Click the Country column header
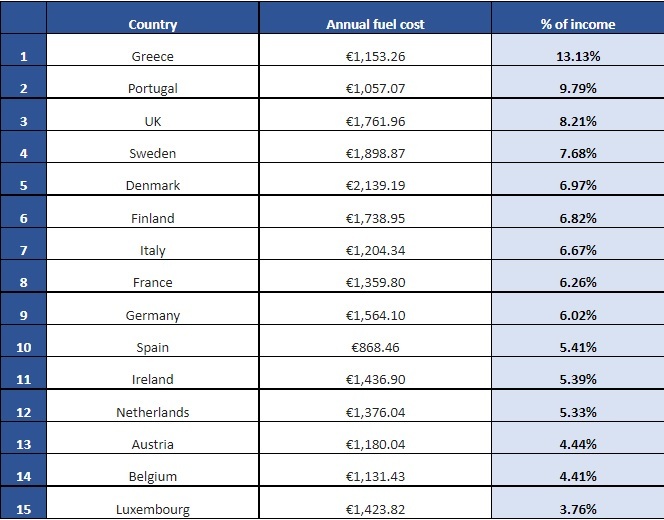Image resolution: width=664 pixels, height=520 pixels. [153, 24]
